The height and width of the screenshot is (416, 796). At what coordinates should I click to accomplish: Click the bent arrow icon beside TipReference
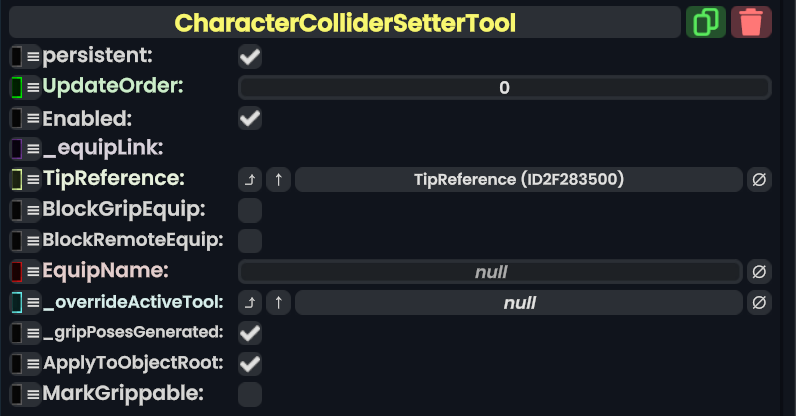pos(250,180)
